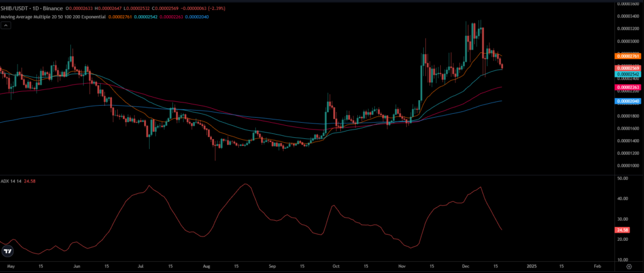
Task: Click the 0.00003400 price scale tick
Action: click(x=628, y=16)
